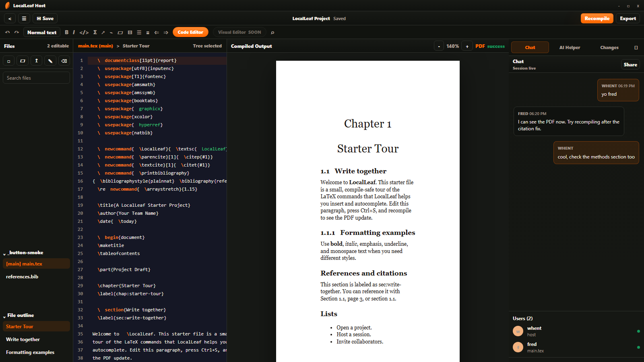Collapse the right side panel
The height and width of the screenshot is (362, 644).
(x=636, y=47)
